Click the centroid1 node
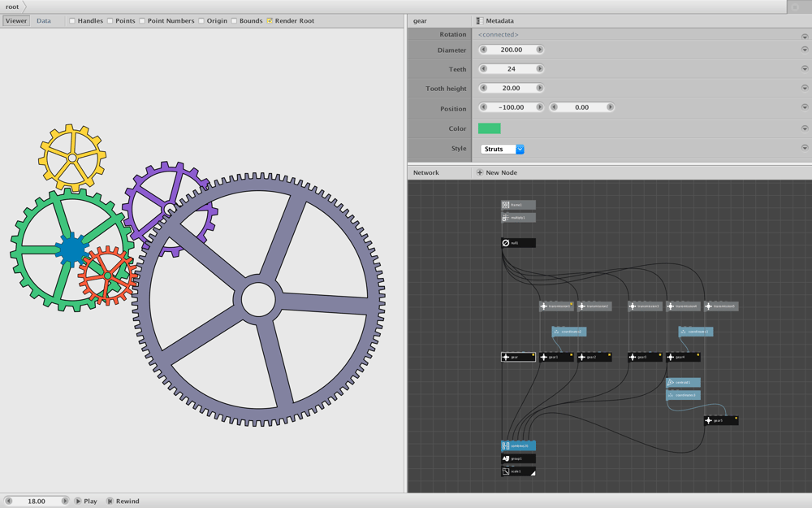The height and width of the screenshot is (508, 812). [684, 383]
